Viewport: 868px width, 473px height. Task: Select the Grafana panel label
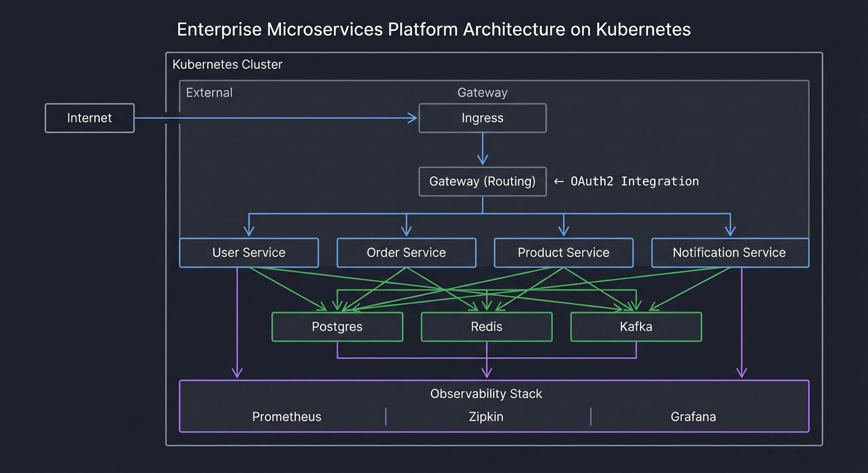click(x=693, y=416)
